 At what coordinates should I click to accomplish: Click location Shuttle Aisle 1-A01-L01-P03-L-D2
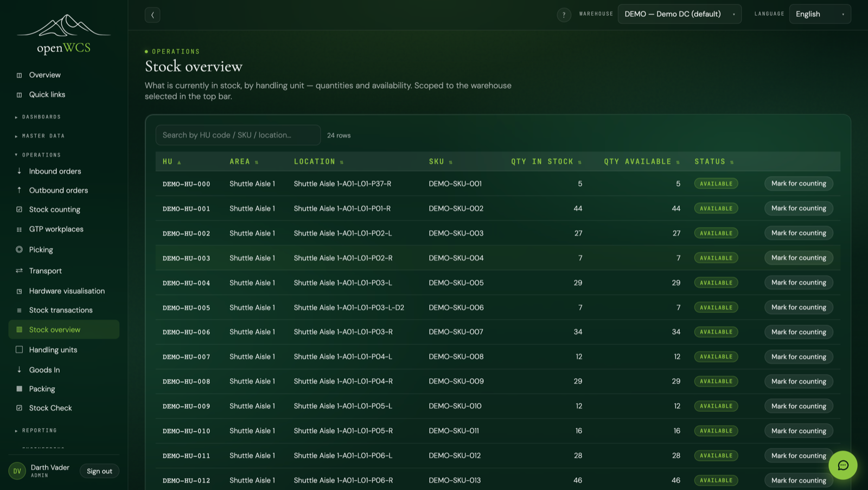coord(349,307)
